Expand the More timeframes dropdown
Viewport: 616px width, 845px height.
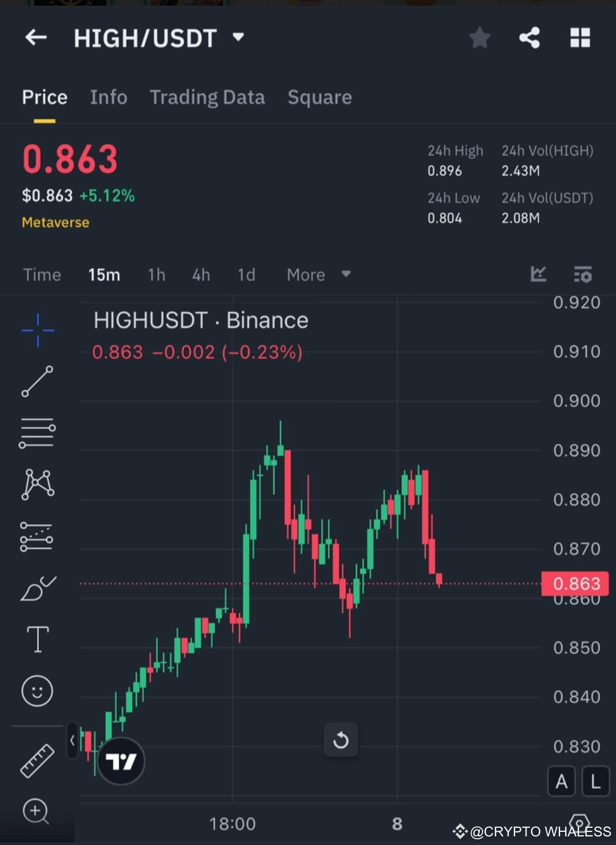[318, 274]
